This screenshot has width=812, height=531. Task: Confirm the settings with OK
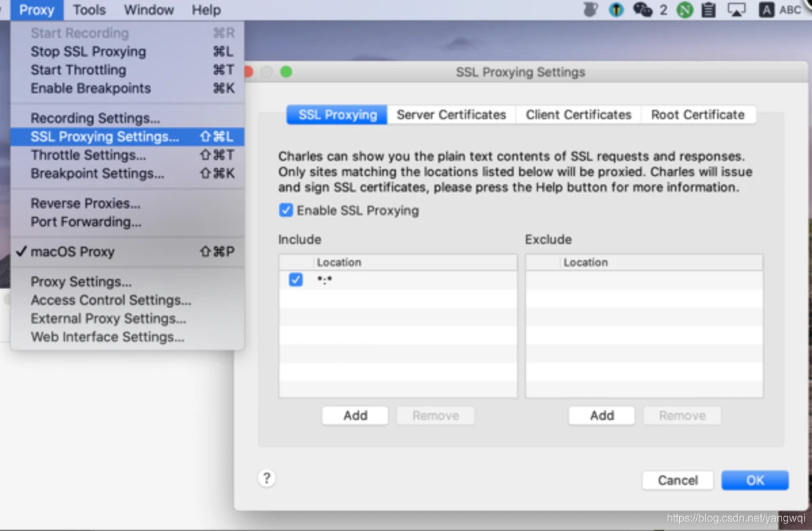click(755, 480)
